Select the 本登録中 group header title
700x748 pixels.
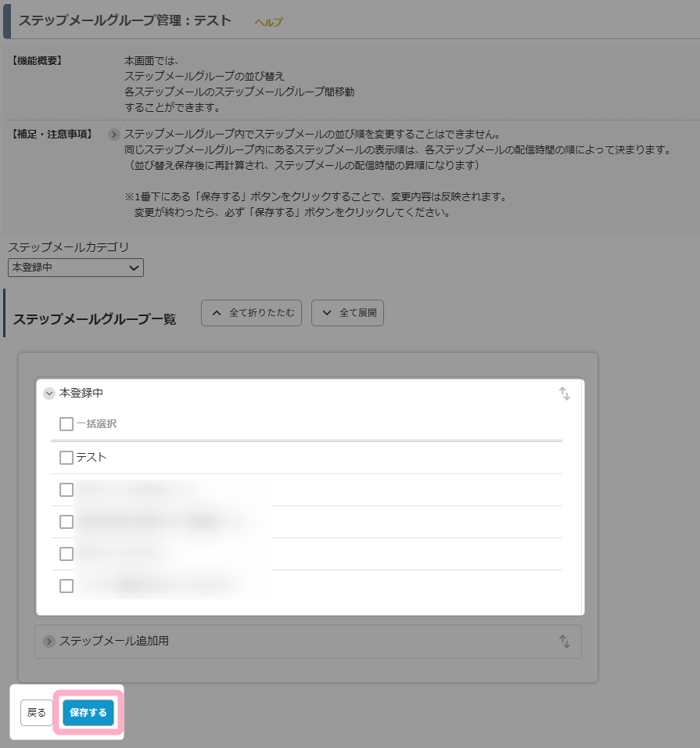[81, 393]
